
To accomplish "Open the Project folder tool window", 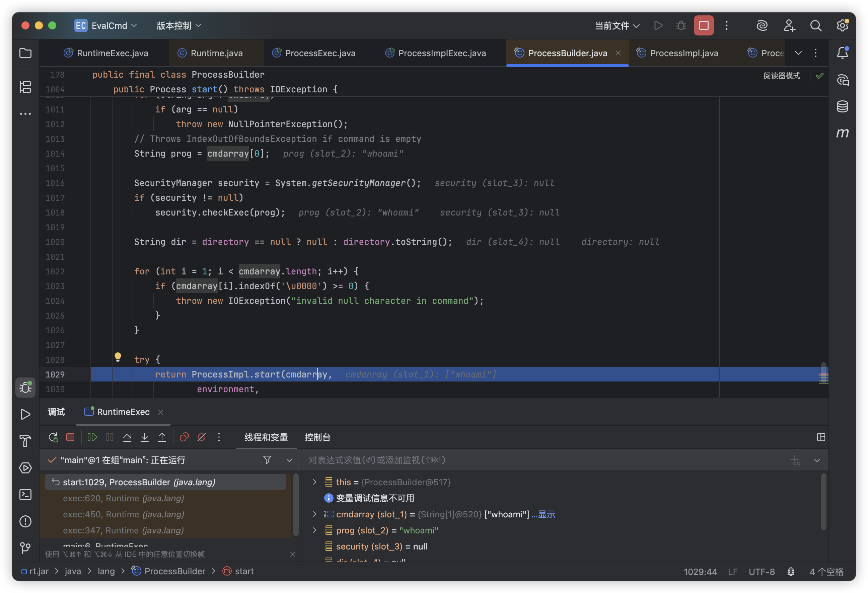I will 25,53.
